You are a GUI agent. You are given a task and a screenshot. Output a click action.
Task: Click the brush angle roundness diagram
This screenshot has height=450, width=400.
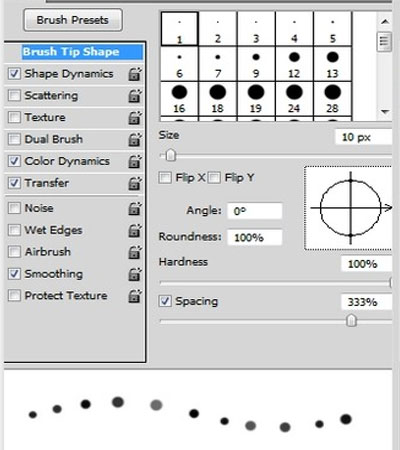coord(348,208)
